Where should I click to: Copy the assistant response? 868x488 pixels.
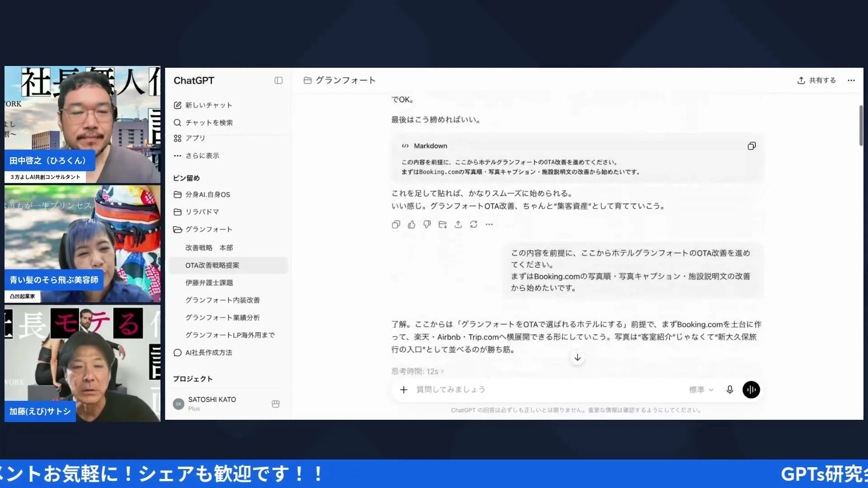coord(396,225)
